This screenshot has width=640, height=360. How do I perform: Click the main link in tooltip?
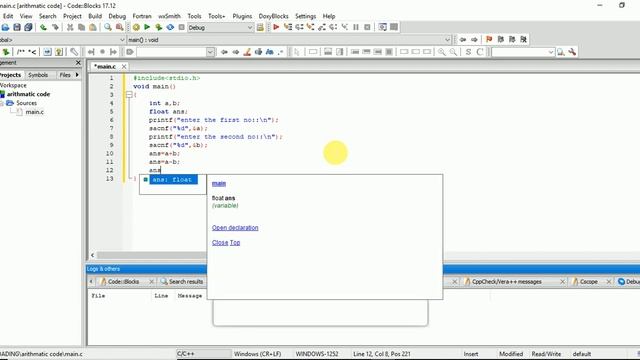[219, 183]
